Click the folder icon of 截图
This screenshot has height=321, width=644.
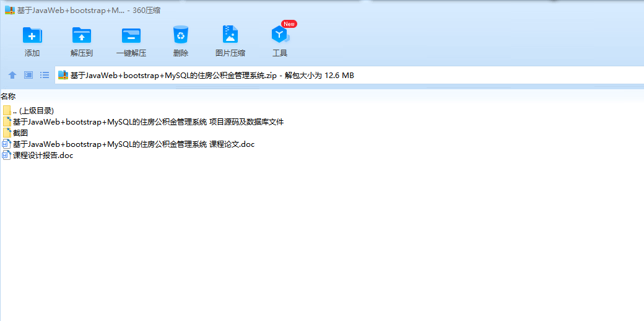(x=7, y=133)
